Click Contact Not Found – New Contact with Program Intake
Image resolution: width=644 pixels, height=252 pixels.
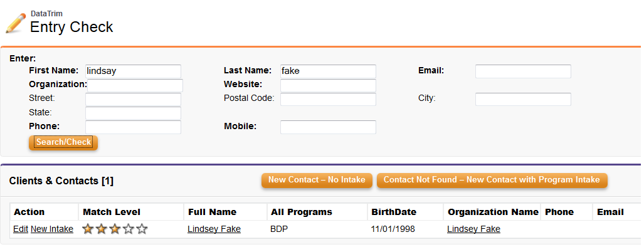coord(492,180)
